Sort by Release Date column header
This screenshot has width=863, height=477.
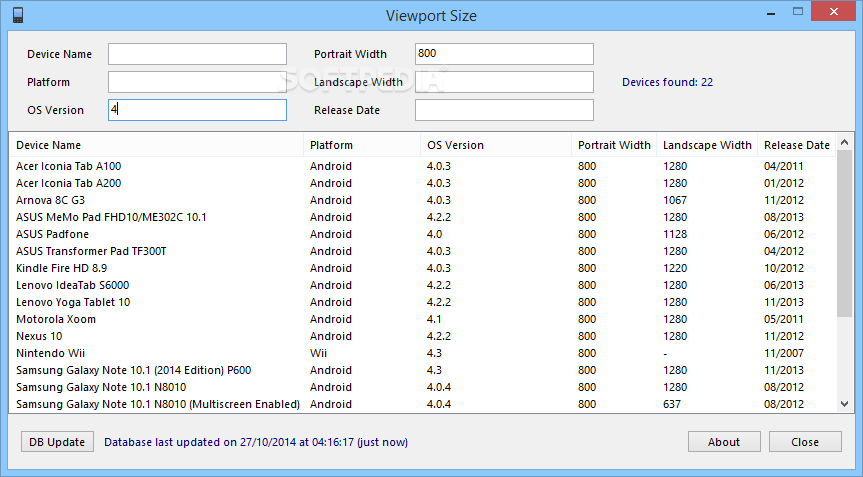(x=796, y=145)
